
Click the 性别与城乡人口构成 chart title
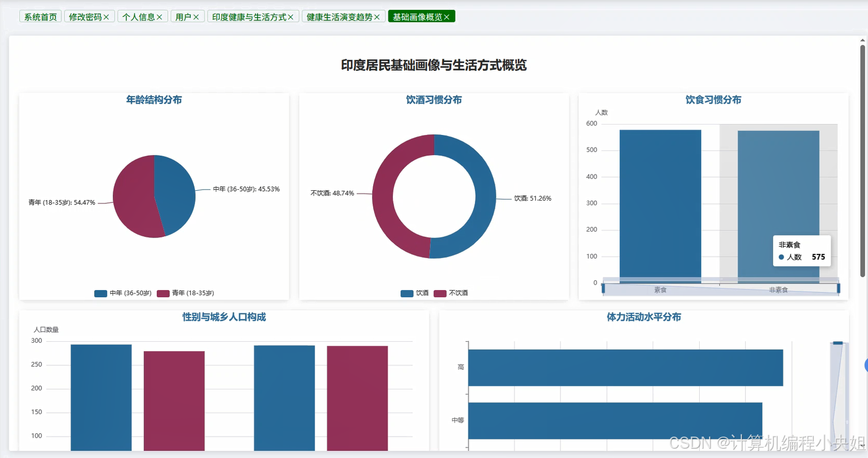(224, 317)
